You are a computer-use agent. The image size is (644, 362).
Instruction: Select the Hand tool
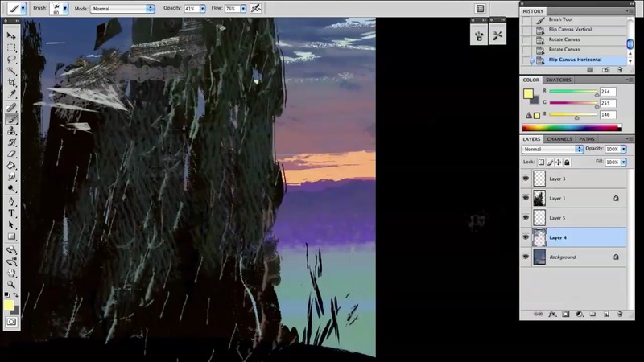(x=11, y=273)
